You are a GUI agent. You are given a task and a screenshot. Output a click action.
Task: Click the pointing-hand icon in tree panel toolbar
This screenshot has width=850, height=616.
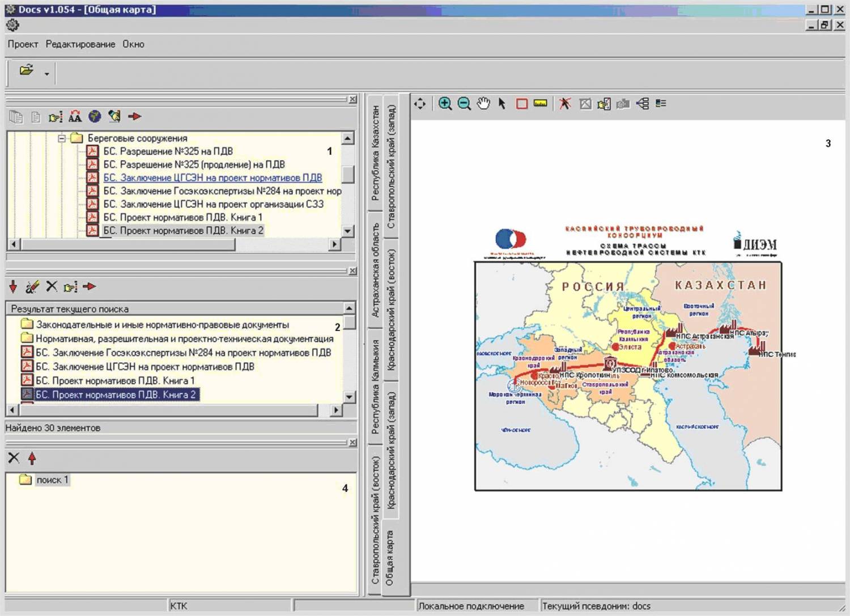pyautogui.click(x=56, y=117)
